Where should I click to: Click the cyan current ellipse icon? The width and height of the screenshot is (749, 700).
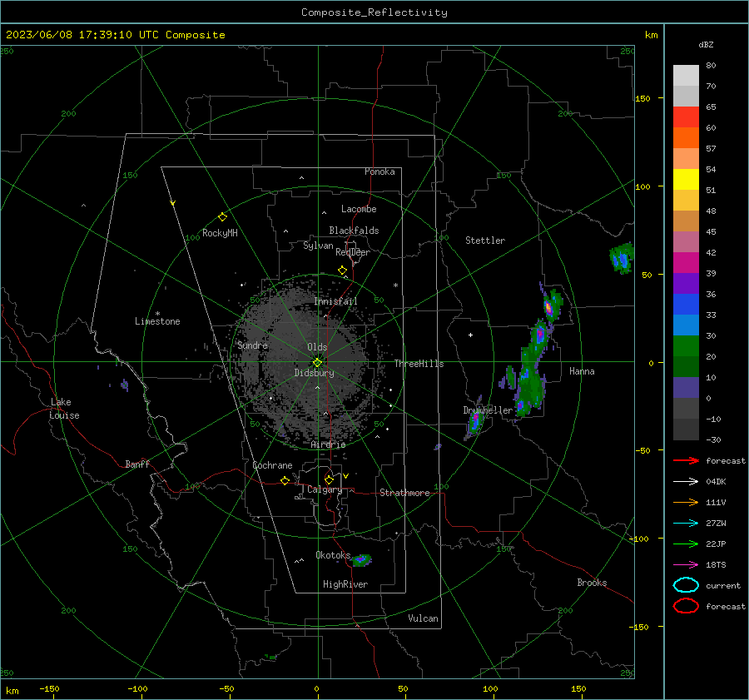(x=686, y=585)
